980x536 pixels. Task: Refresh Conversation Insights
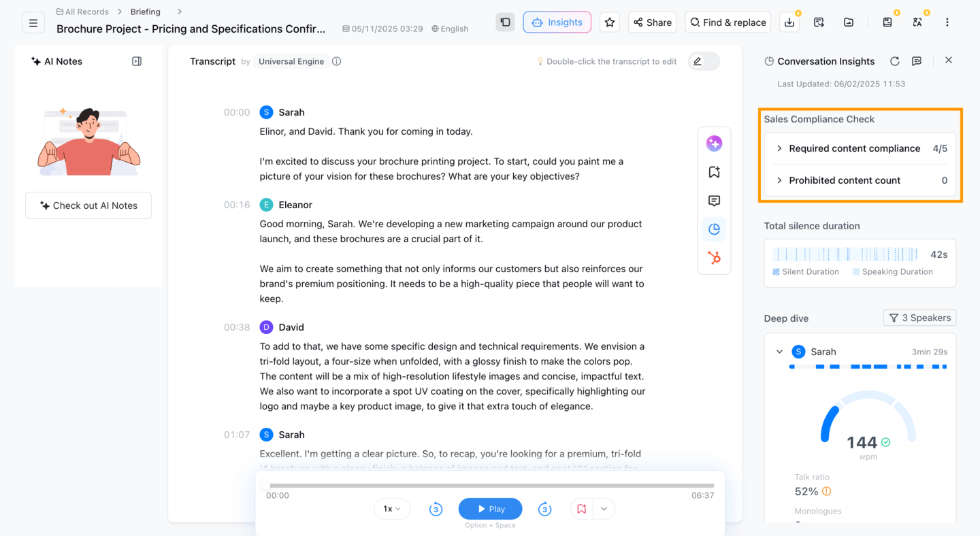click(895, 61)
